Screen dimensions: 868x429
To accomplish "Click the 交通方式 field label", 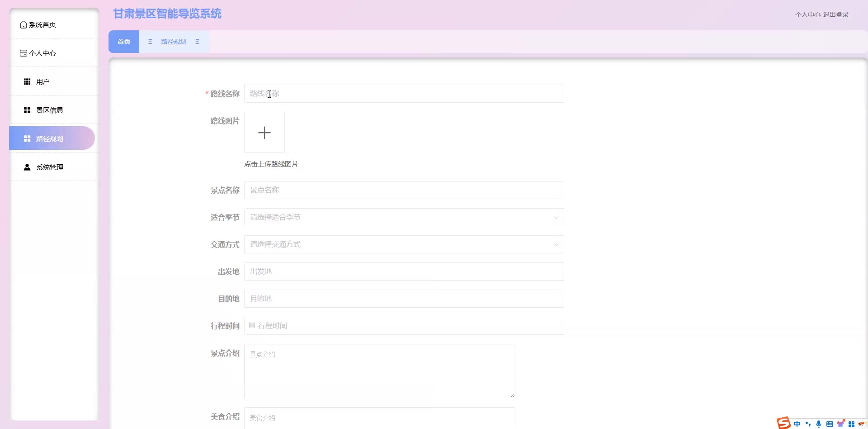I will (225, 244).
